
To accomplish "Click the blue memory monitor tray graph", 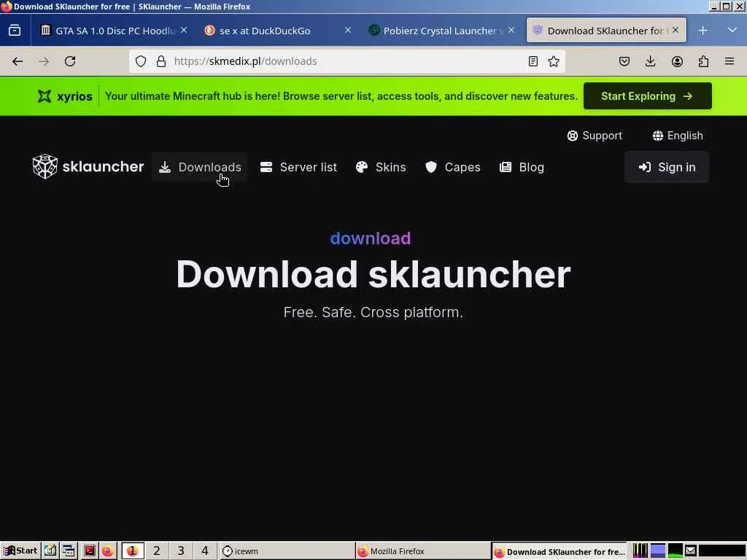I will (x=658, y=551).
